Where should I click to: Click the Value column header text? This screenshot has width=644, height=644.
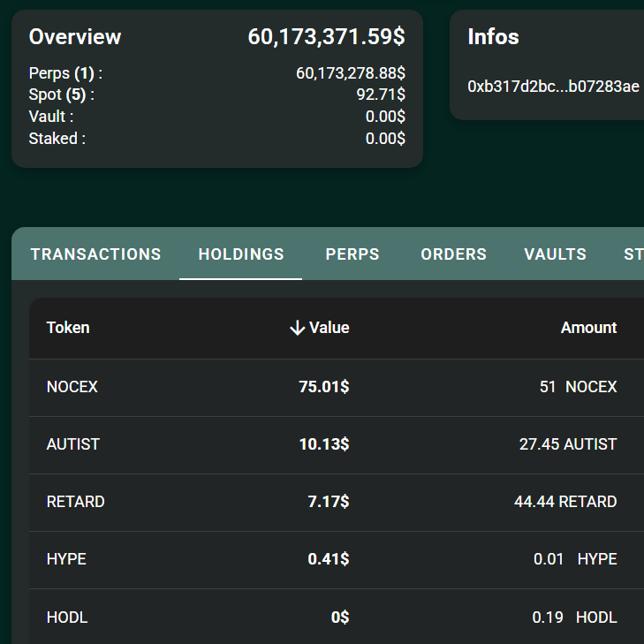[x=330, y=328]
